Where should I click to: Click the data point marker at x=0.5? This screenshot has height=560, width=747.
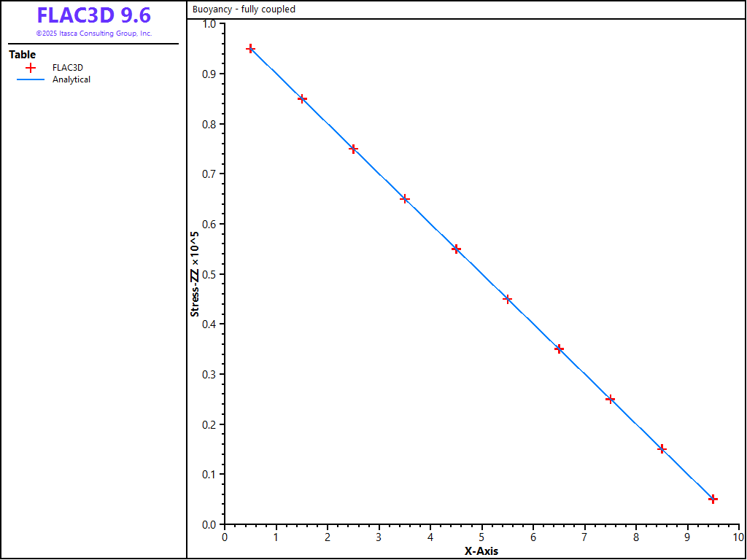250,49
